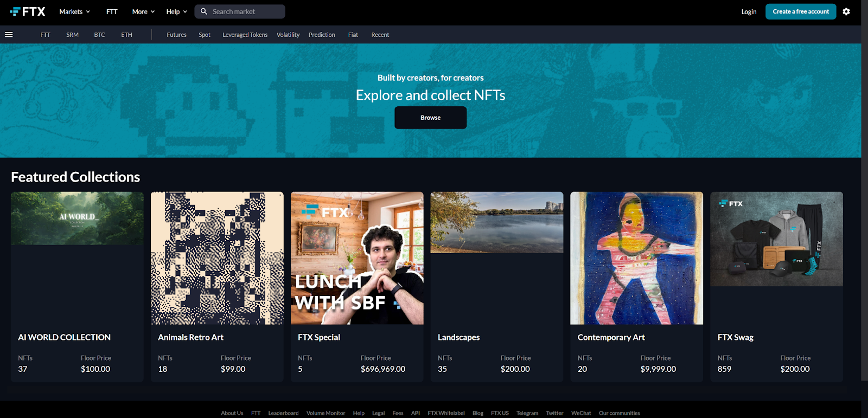Screen dimensions: 868x418
Task: Open Leaderboard footer link
Action: [x=283, y=413]
